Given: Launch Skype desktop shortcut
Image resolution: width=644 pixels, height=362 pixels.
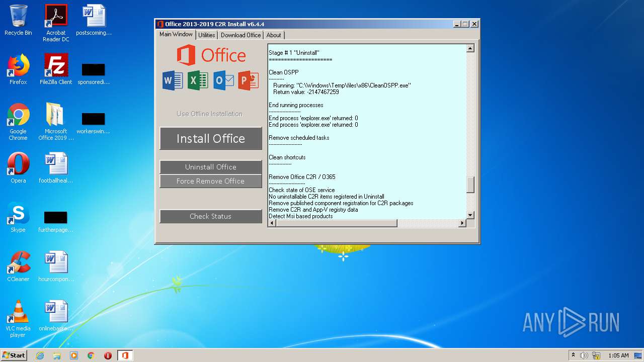Looking at the screenshot, I should point(18,217).
